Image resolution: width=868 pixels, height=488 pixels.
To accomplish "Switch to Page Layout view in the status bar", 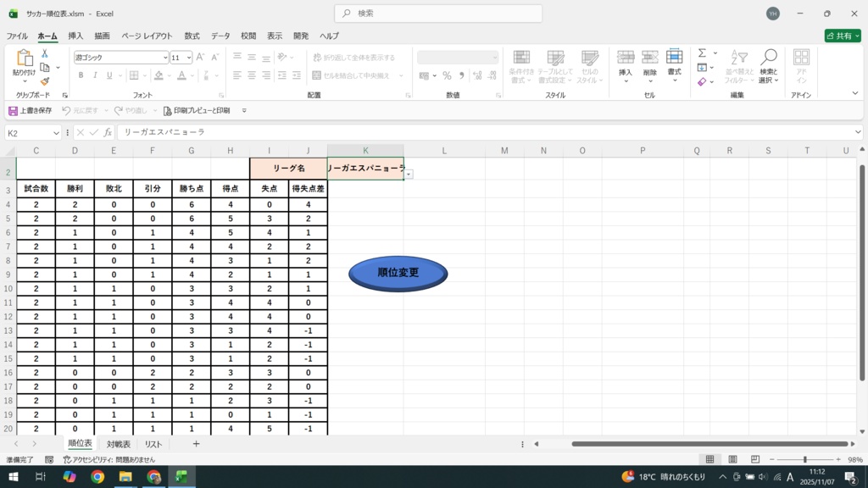I will pos(732,460).
